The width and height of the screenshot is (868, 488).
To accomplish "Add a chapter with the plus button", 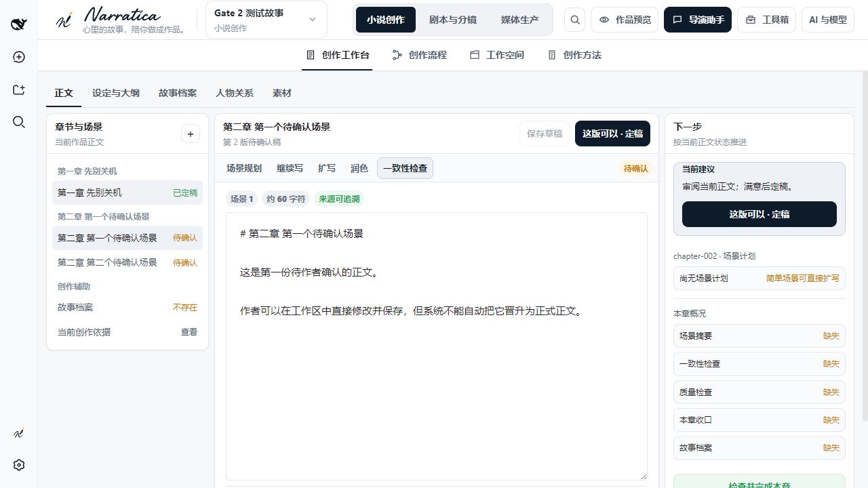I will pyautogui.click(x=191, y=134).
